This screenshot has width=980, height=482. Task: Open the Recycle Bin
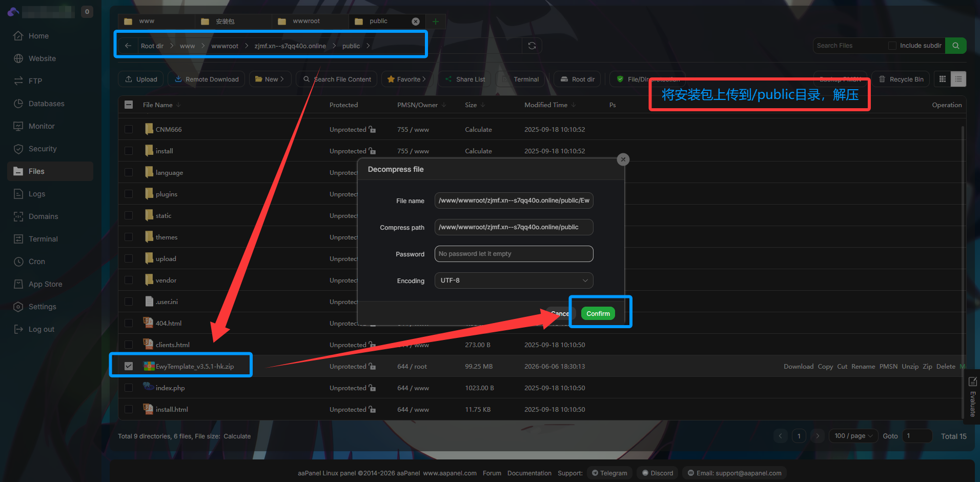[901, 79]
